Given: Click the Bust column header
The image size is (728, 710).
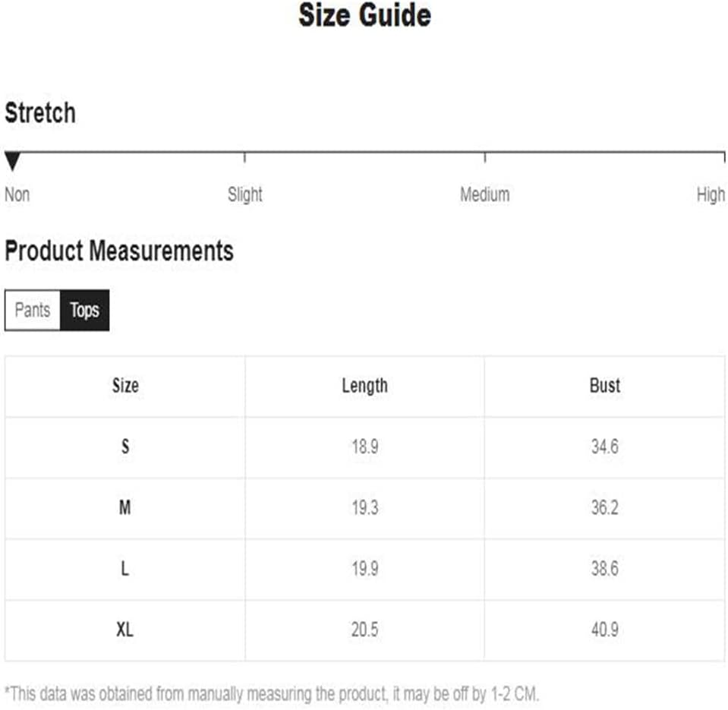Looking at the screenshot, I should (x=604, y=386).
